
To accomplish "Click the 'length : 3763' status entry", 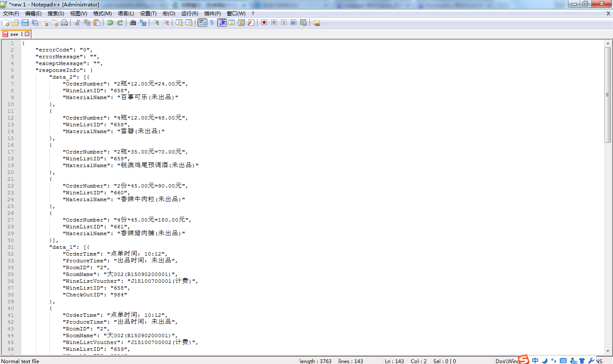I will 315,361.
